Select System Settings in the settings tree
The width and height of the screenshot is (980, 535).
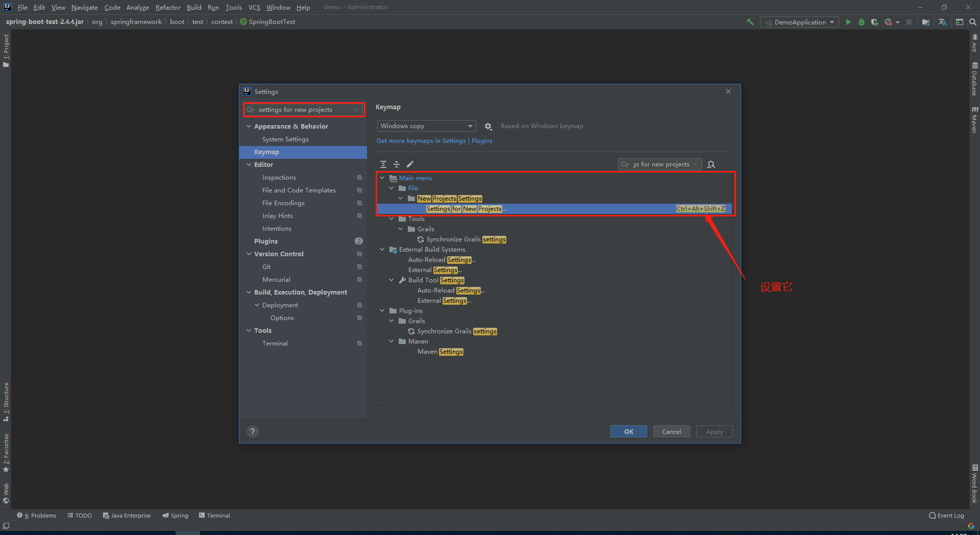pos(285,139)
